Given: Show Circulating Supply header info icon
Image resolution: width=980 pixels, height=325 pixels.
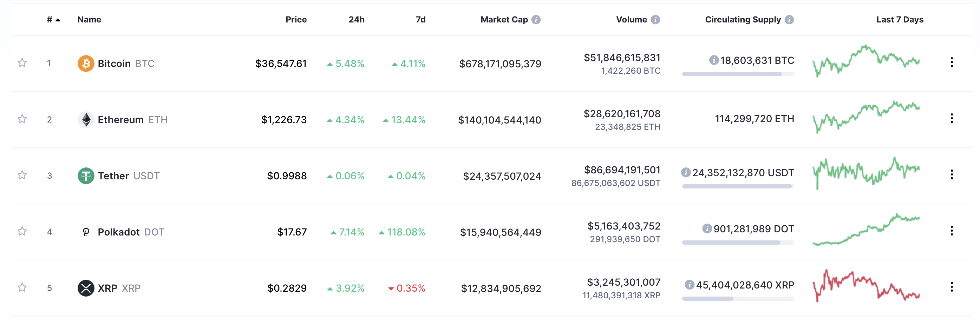Looking at the screenshot, I should pos(789,20).
